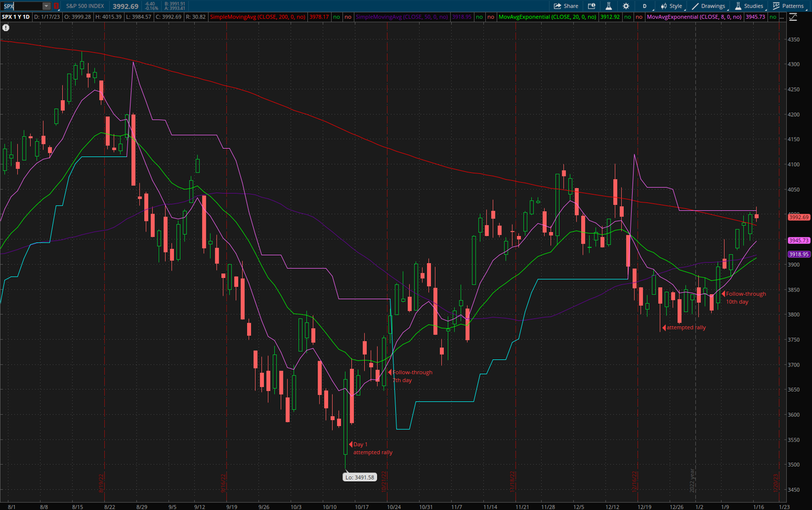812x510 pixels.
Task: Click the S&P 500 INDEX description label
Action: [85, 5]
